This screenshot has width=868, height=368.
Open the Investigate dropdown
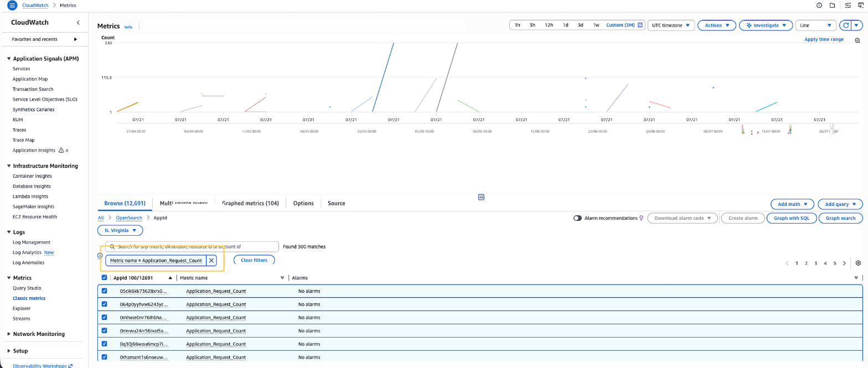(766, 25)
